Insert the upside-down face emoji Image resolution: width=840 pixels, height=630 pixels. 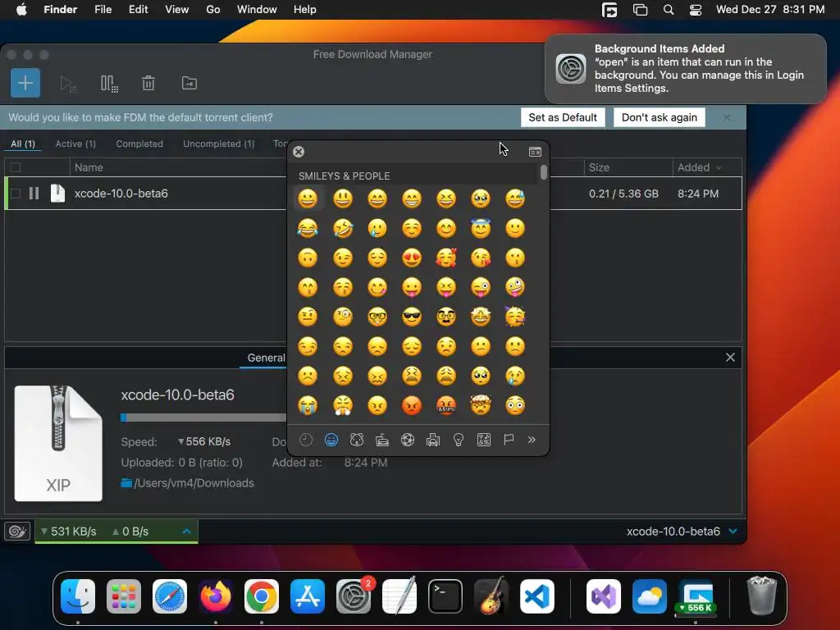(308, 258)
